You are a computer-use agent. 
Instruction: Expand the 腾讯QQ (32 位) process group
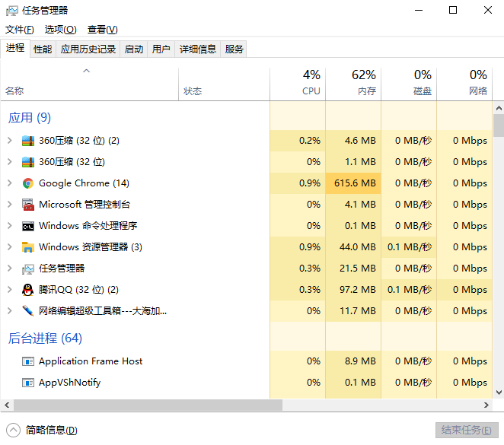click(9, 290)
